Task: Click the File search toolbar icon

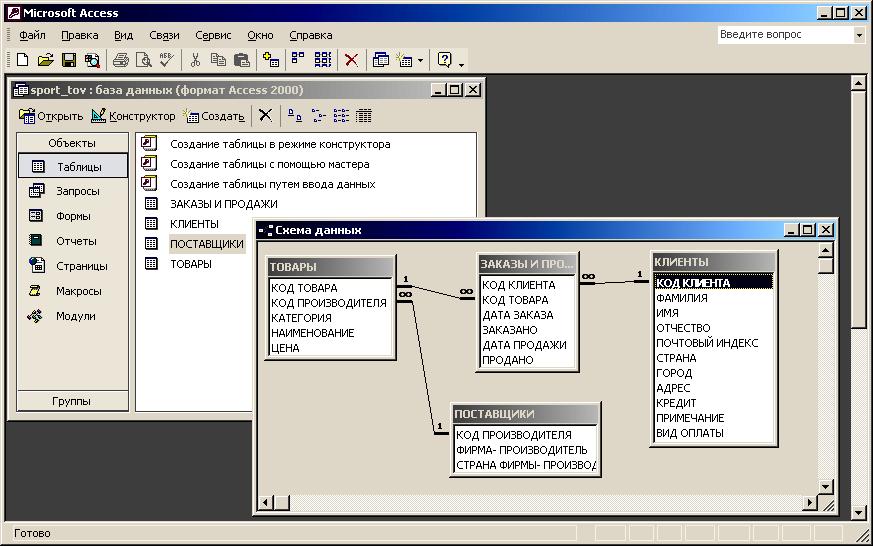Action: [x=92, y=60]
